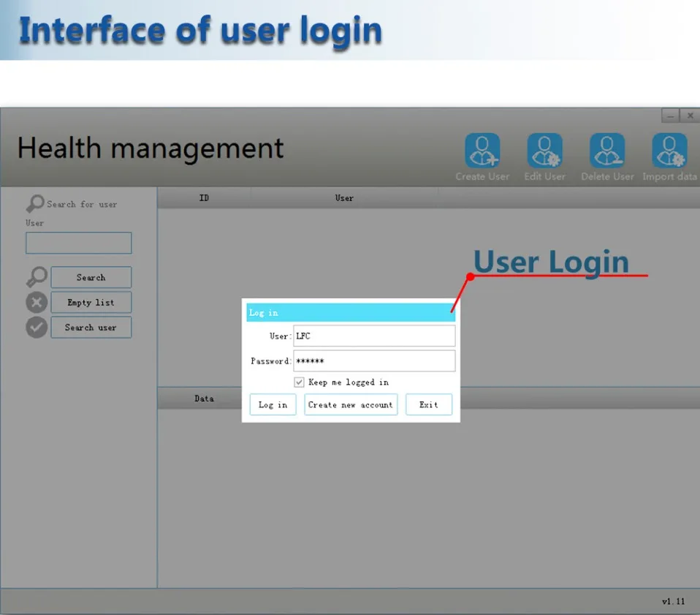This screenshot has width=700, height=615.
Task: Open the Edit User icon
Action: tap(544, 151)
